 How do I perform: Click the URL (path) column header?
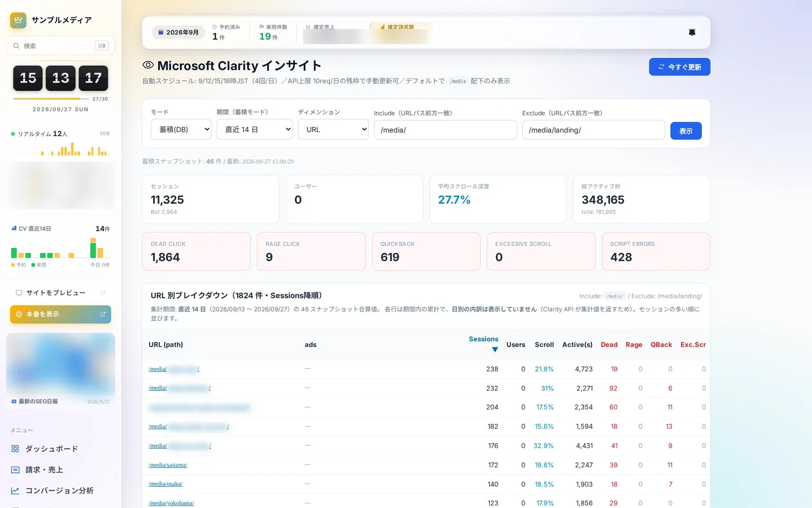(x=166, y=344)
